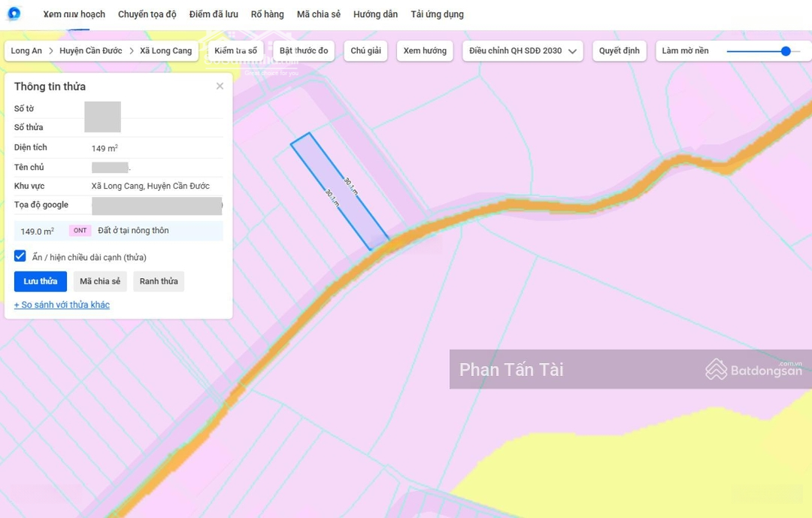Image resolution: width=812 pixels, height=518 pixels.
Task: Enable the Bật thước đo measuring tool
Action: pyautogui.click(x=304, y=51)
